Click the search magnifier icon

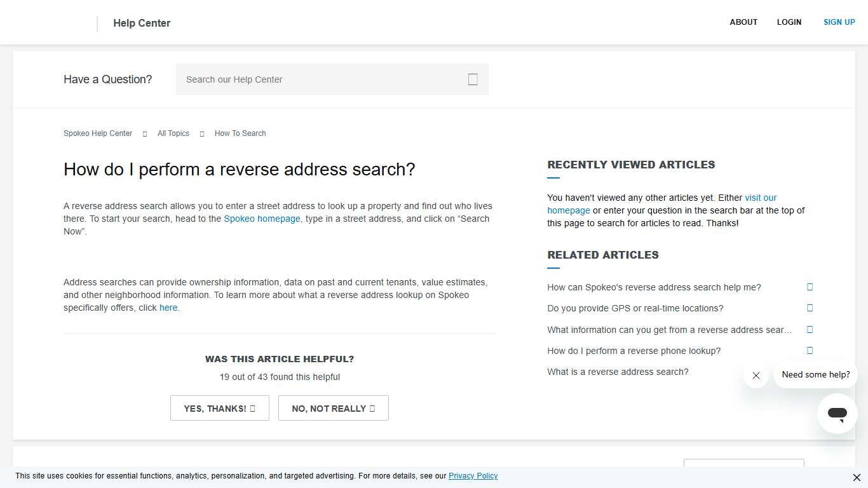[x=473, y=79]
